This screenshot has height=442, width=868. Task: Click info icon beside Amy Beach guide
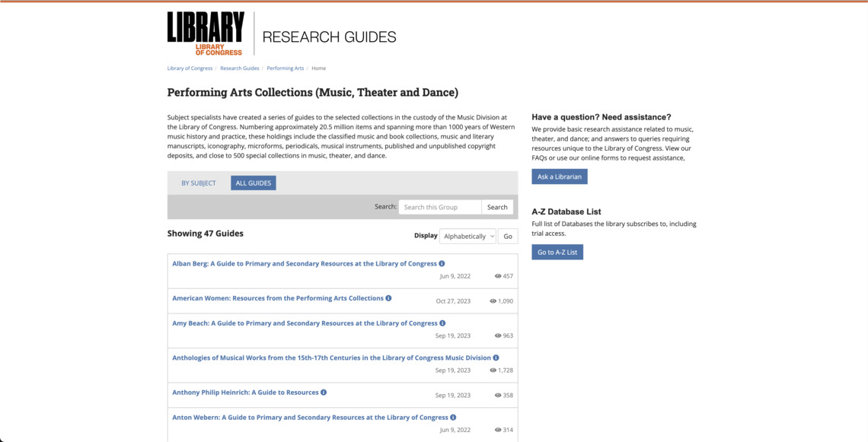(442, 323)
